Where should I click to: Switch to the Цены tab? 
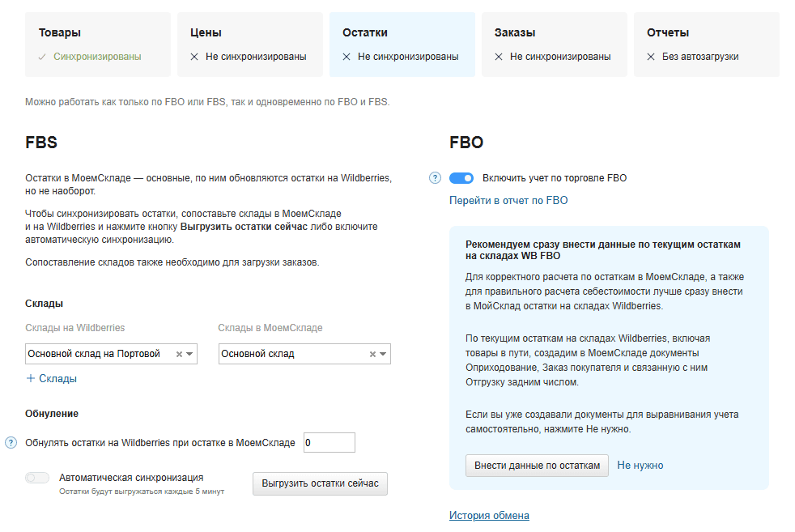pyautogui.click(x=250, y=45)
